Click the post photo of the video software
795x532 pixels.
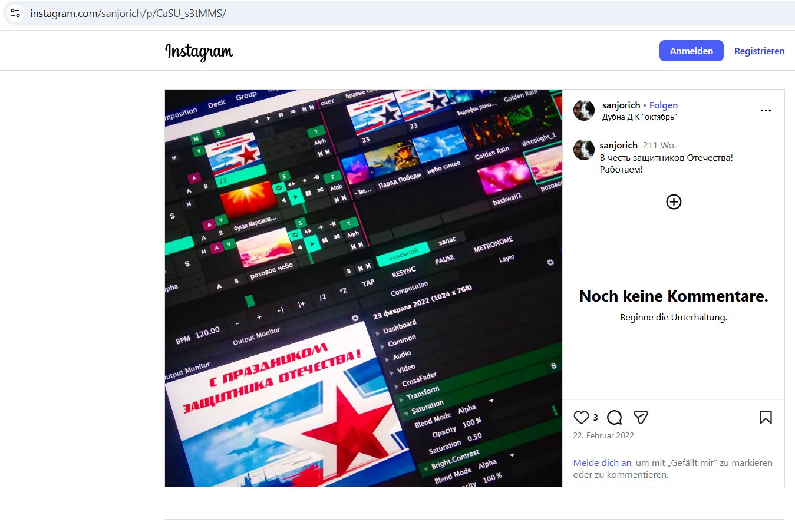point(363,288)
